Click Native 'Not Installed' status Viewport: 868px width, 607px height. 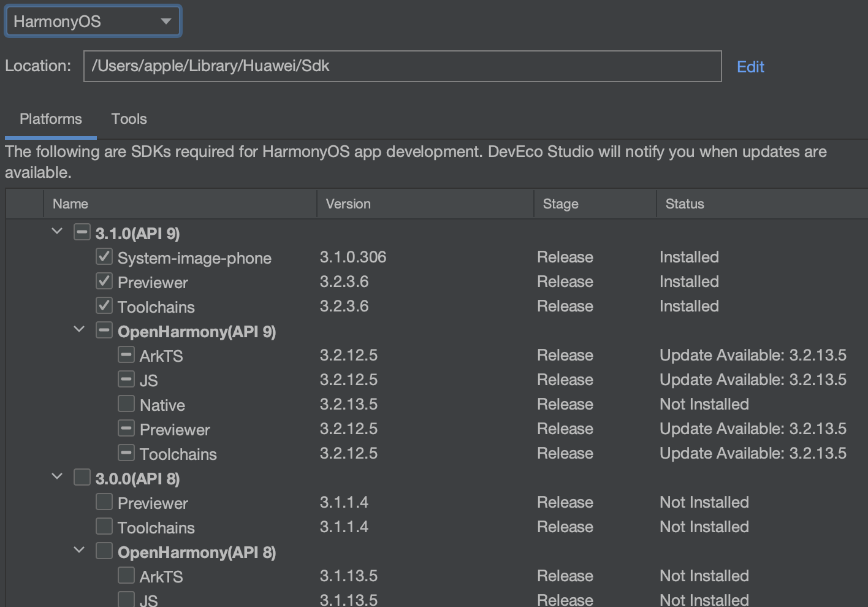[x=704, y=404]
